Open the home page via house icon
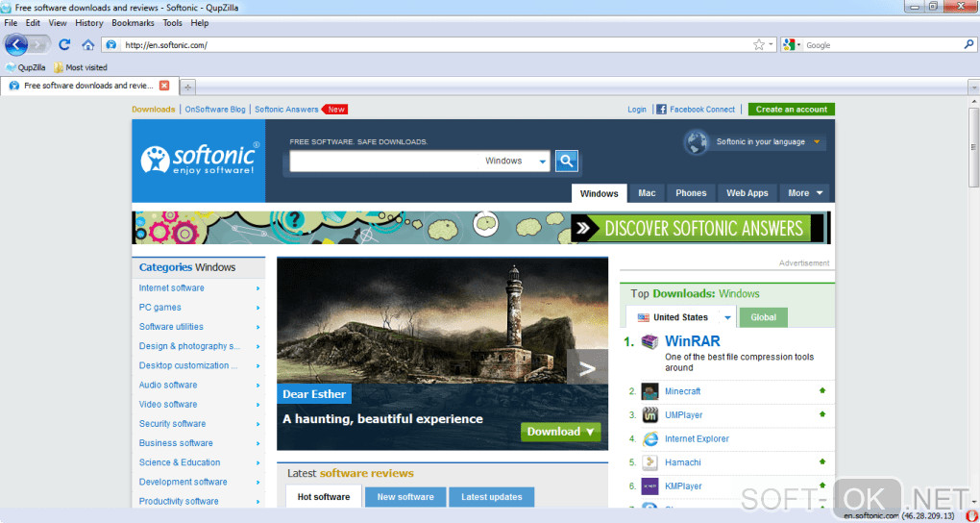 tap(88, 45)
